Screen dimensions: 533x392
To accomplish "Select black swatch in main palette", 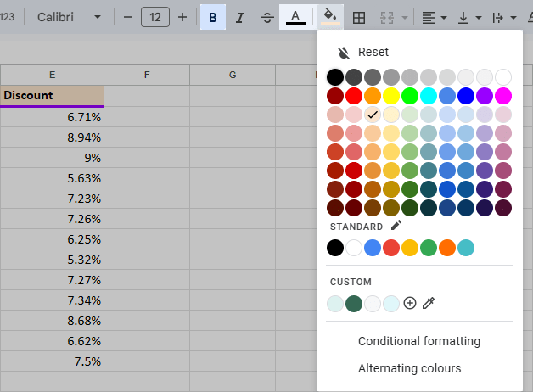I will click(335, 77).
